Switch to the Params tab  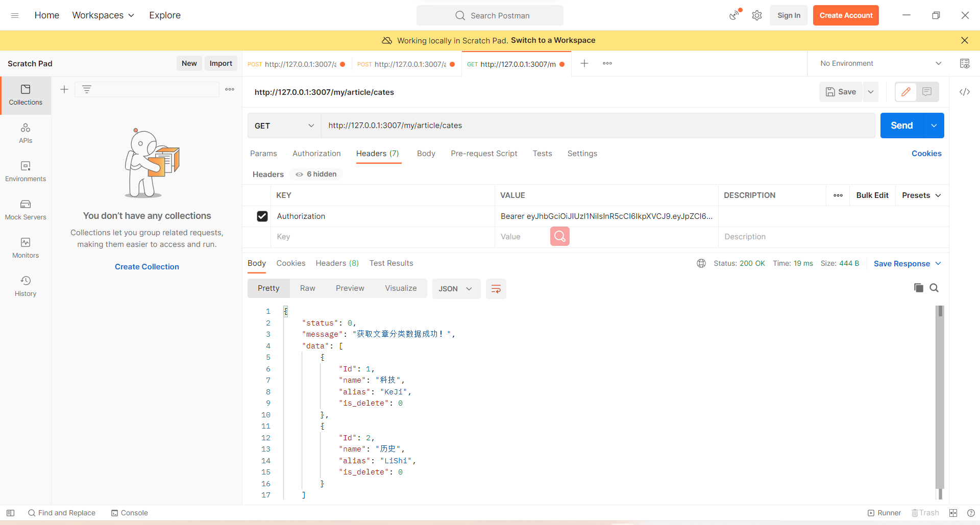pyautogui.click(x=263, y=154)
